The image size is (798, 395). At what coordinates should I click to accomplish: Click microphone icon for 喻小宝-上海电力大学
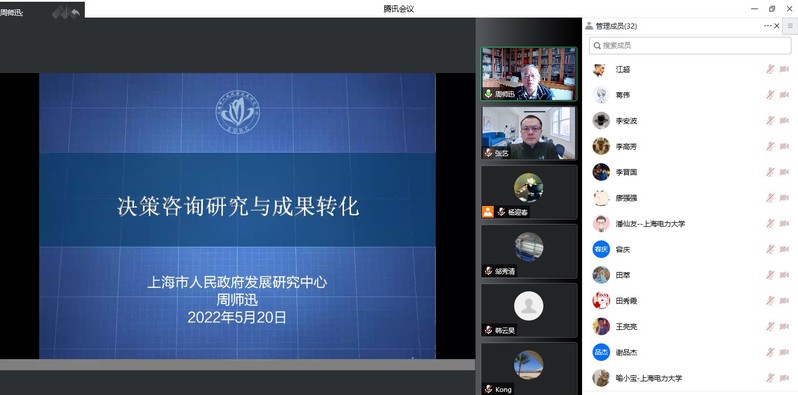click(x=770, y=378)
